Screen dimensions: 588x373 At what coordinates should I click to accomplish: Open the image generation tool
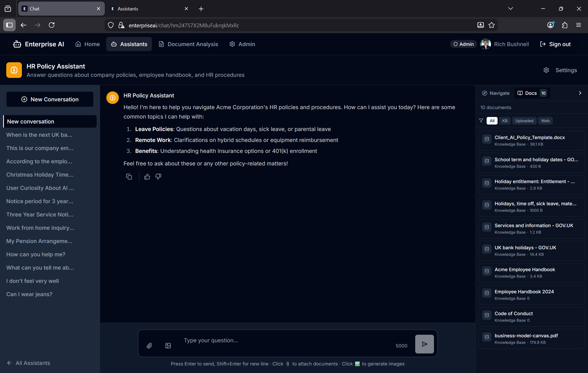point(168,346)
